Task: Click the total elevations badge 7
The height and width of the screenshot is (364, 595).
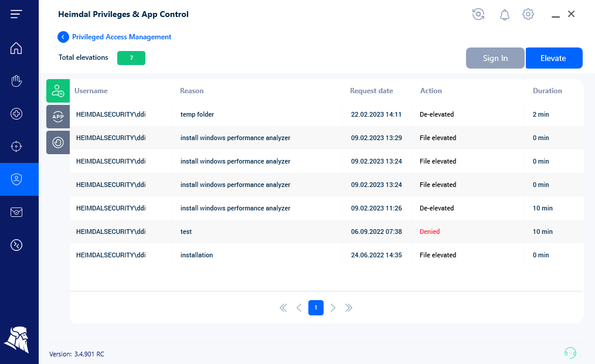Action: [131, 58]
